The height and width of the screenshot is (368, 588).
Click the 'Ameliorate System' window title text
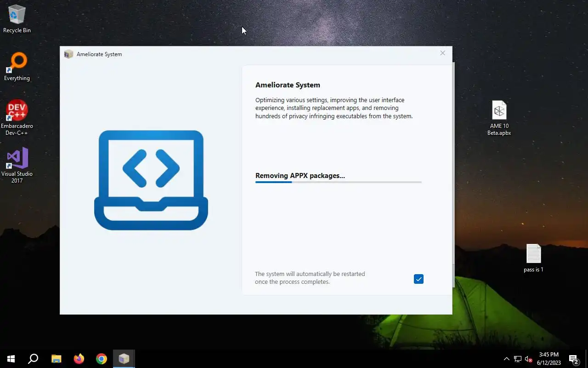[x=99, y=54]
